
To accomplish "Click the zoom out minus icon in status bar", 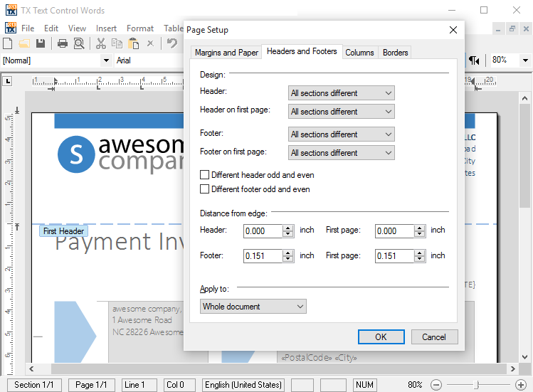I will [436, 385].
